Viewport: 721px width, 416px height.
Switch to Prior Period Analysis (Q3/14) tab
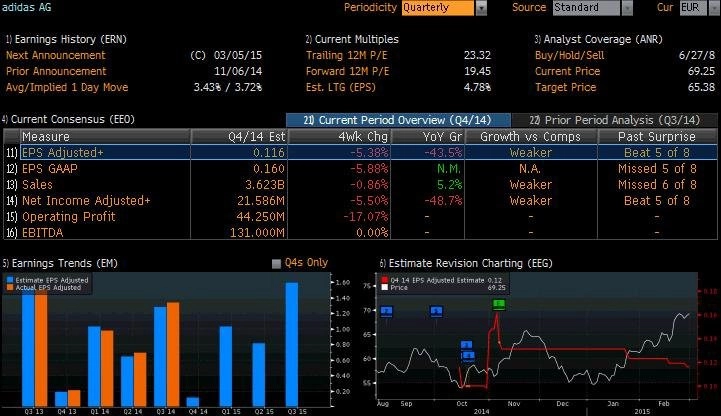[x=614, y=120]
